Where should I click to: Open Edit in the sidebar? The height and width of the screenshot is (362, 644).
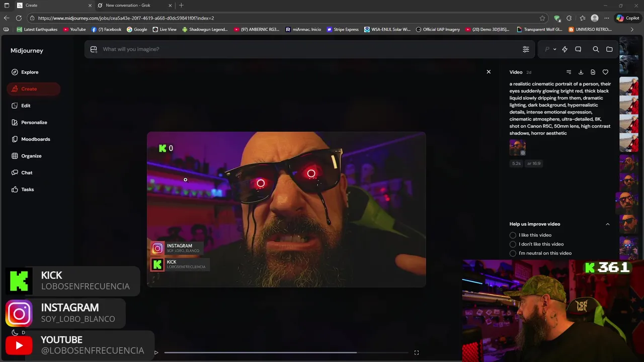[26, 106]
